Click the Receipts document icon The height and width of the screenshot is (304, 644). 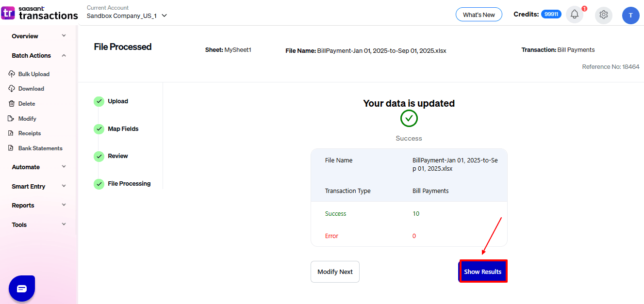tap(12, 133)
